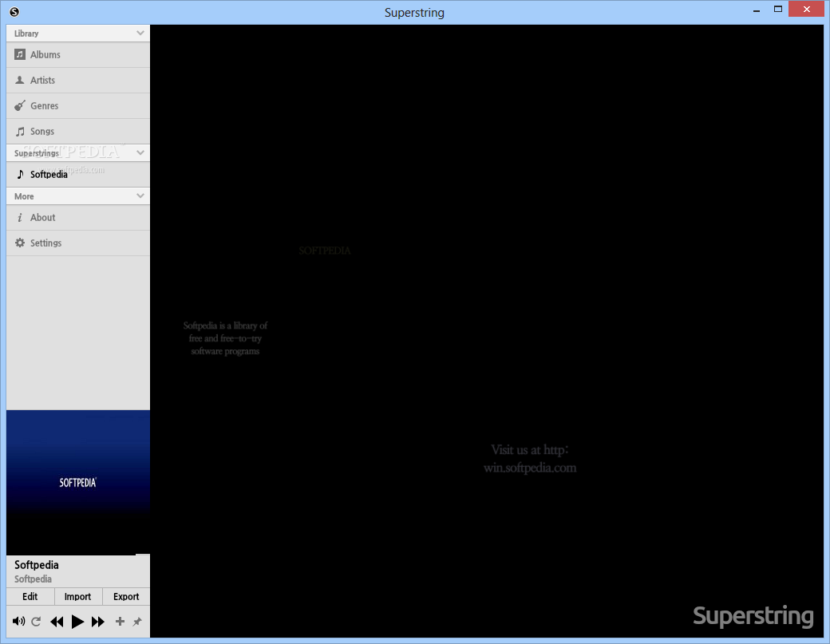
Task: Skip back with the rewind button
Action: pos(57,622)
